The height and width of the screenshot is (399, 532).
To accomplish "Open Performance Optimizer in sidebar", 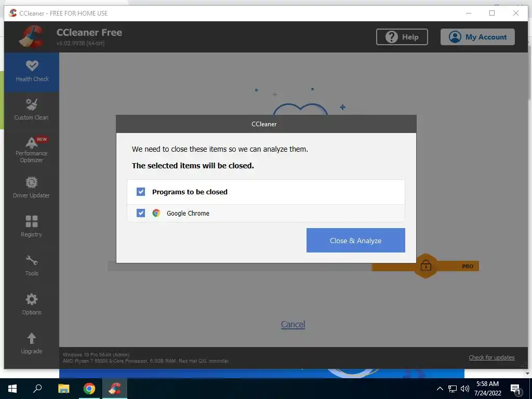I will click(32, 150).
